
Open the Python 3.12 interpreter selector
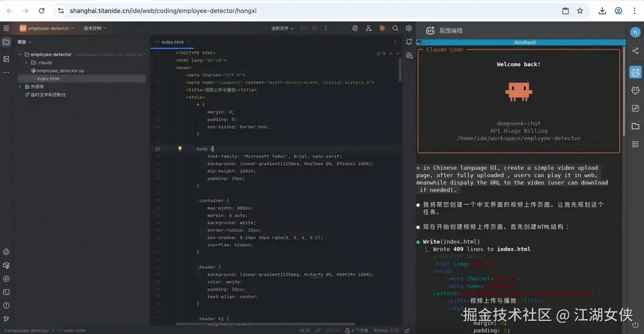click(386, 330)
